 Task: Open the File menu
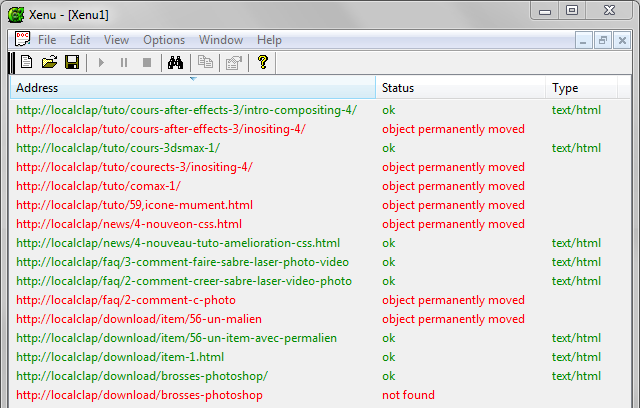pyautogui.click(x=47, y=40)
